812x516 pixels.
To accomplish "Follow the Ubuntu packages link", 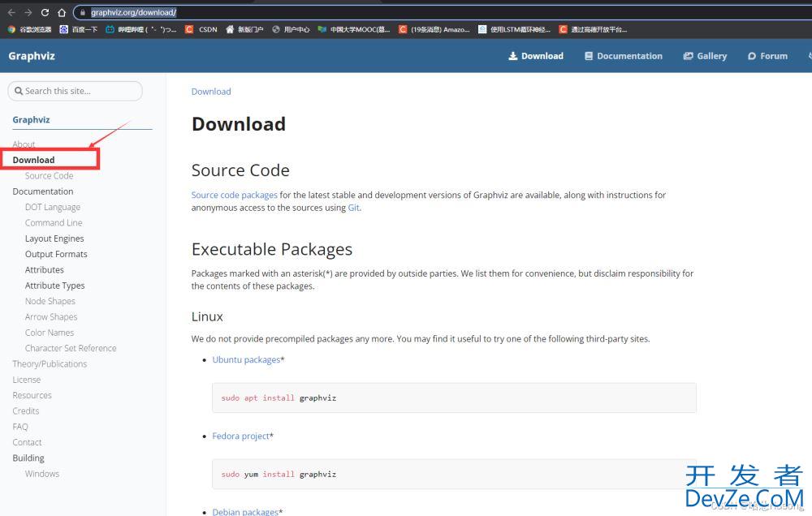I will [x=246, y=359].
